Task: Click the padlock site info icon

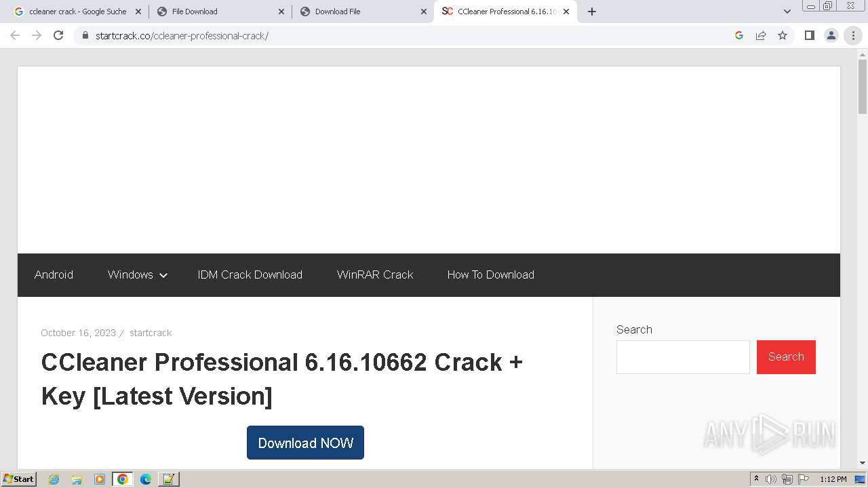Action: (85, 35)
